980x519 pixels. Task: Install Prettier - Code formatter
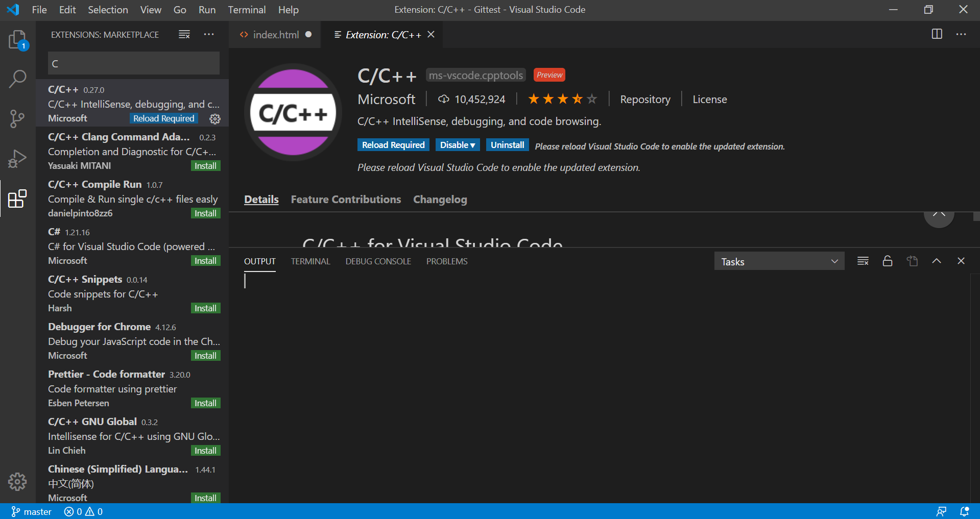point(205,403)
